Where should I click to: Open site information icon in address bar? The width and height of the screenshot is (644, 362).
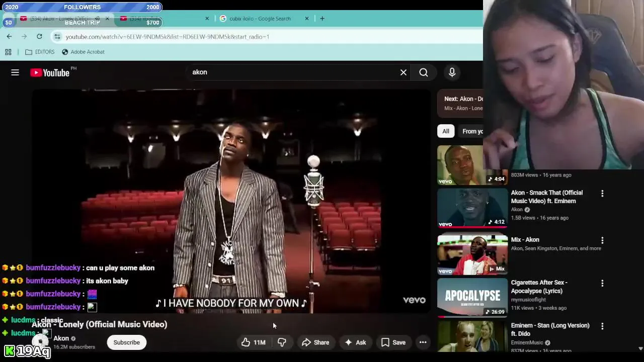[57, 37]
